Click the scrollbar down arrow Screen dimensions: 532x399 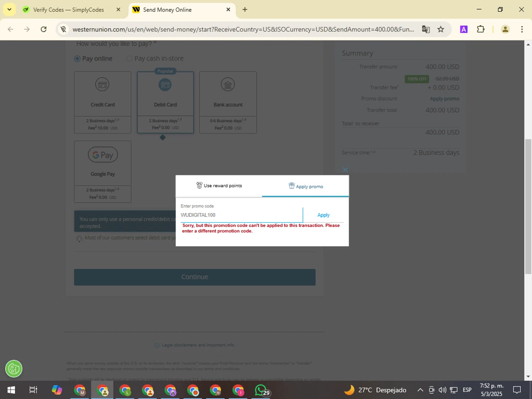coord(528,376)
